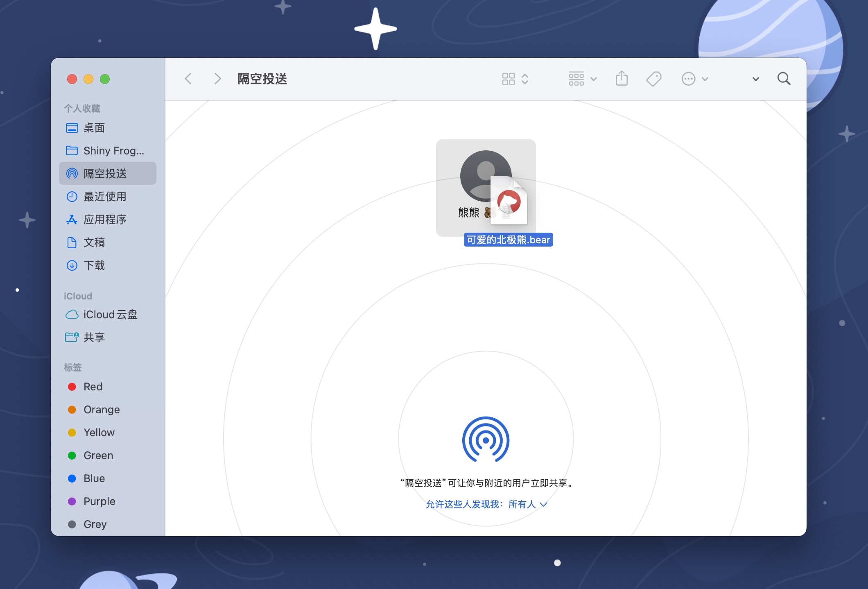
Task: Open 允许这些人发现我 dropdown link
Action: click(486, 504)
